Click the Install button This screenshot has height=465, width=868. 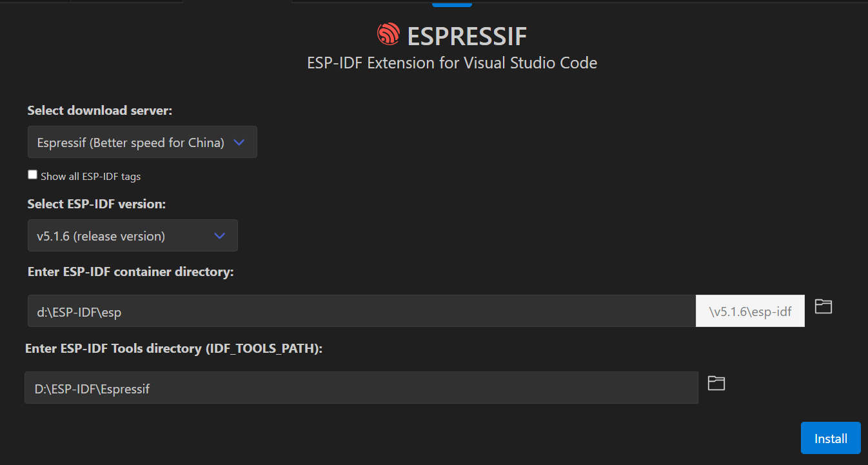point(831,438)
